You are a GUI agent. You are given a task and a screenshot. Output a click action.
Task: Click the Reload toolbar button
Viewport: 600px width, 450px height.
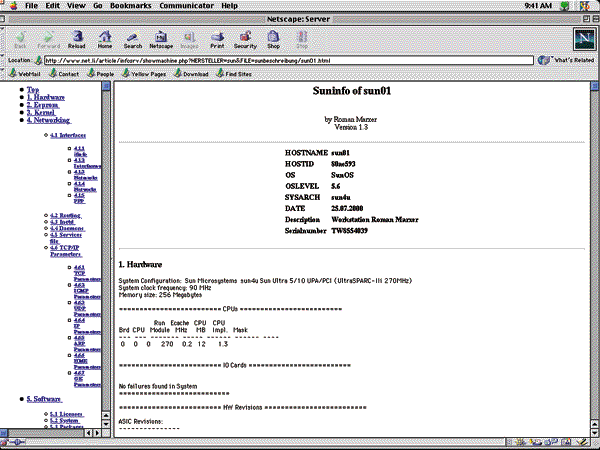tap(77, 39)
